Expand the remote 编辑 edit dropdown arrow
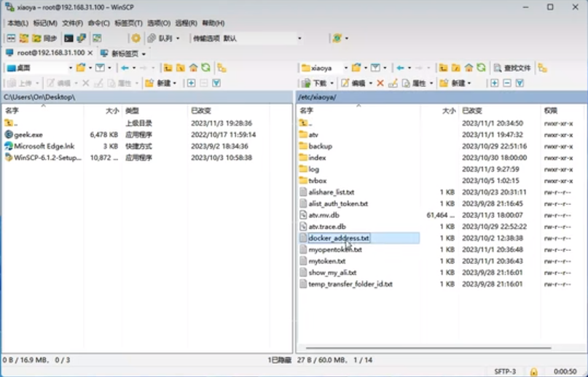 pyautogui.click(x=370, y=83)
